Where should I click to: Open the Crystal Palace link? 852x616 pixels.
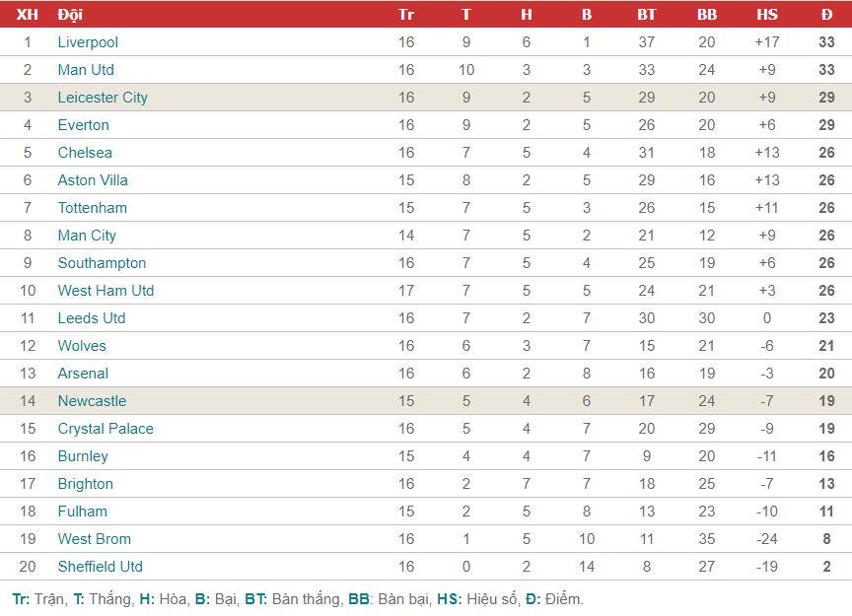[106, 429]
